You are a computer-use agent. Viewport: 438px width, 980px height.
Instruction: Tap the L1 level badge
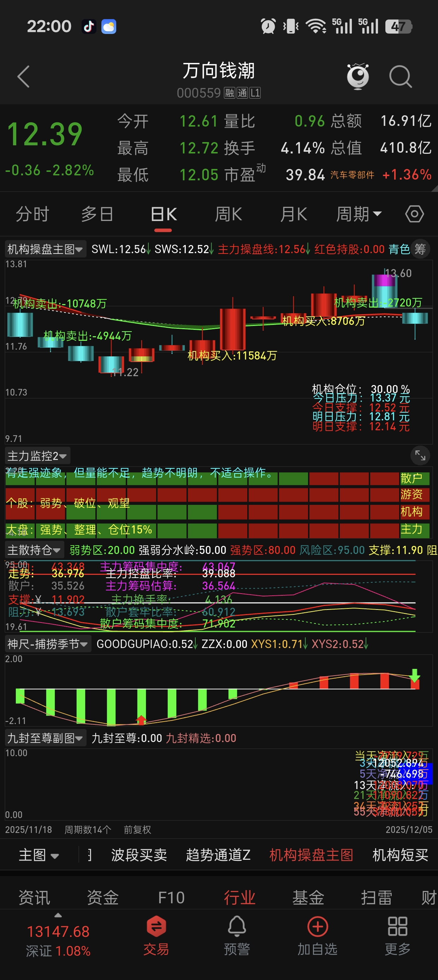coord(255,93)
